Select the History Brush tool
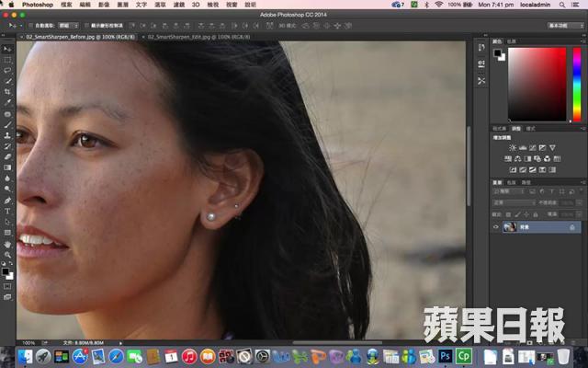This screenshot has width=588, height=368. click(7, 146)
